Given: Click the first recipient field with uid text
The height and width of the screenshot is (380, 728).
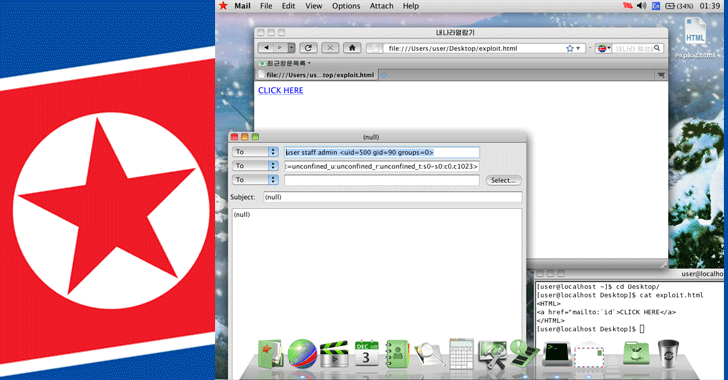Looking at the screenshot, I should [382, 152].
